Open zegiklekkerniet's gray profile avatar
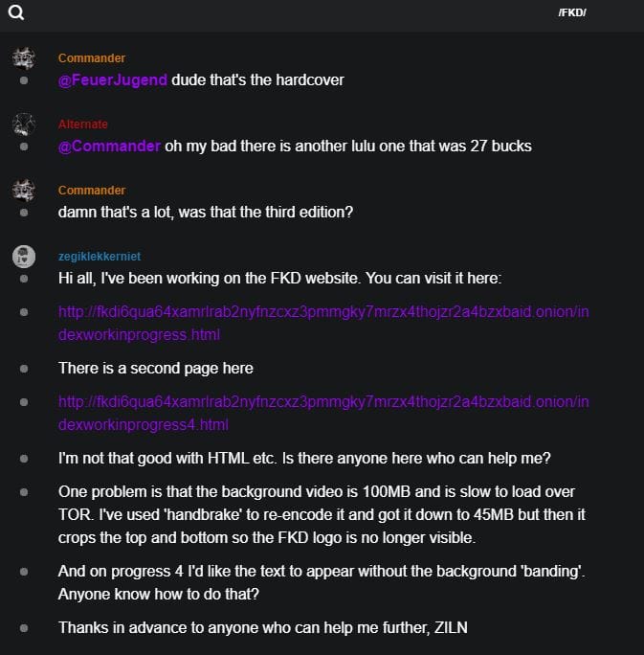The height and width of the screenshot is (655, 644). coord(24,256)
